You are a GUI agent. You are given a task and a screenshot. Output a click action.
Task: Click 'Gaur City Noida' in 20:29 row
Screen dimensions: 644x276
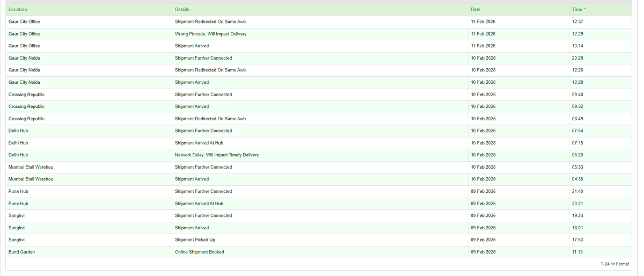(24, 58)
